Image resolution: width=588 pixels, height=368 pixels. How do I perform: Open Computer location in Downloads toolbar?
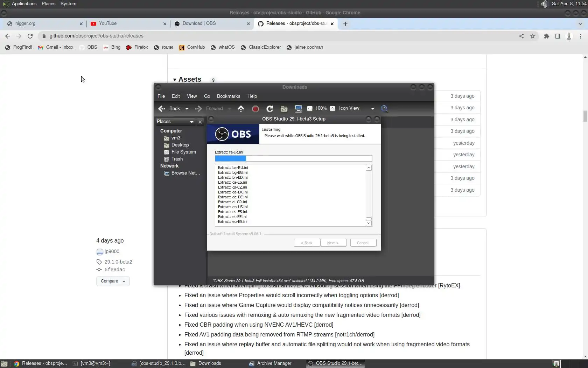point(298,109)
